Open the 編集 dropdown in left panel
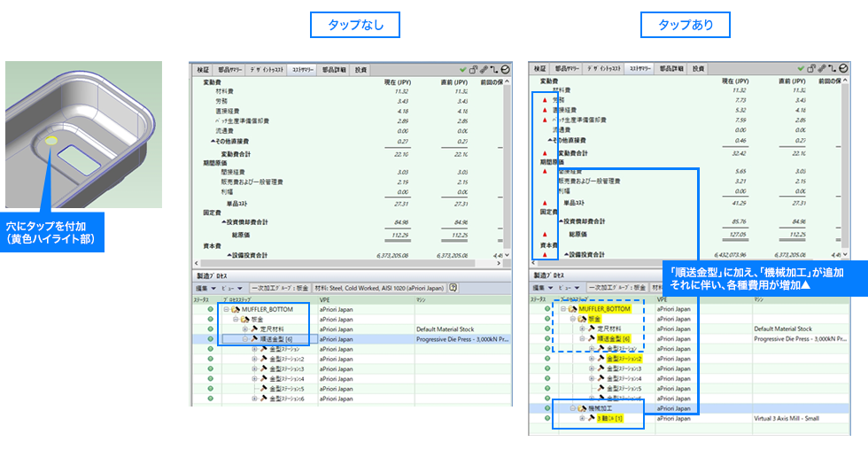The image size is (868, 457). 205,288
